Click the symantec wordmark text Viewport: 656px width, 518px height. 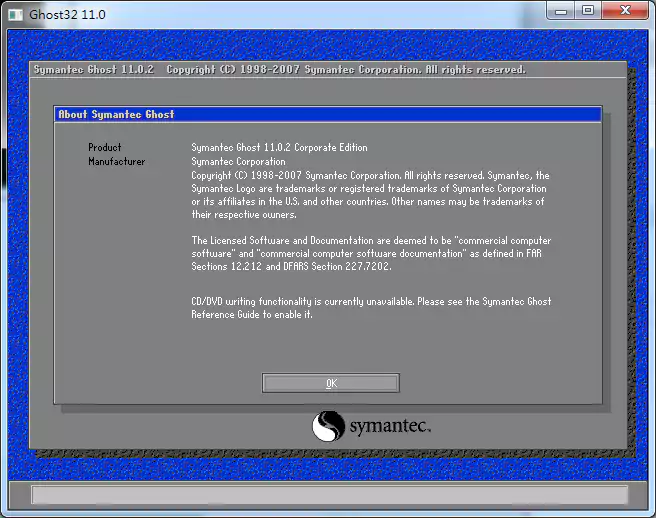[x=390, y=428]
